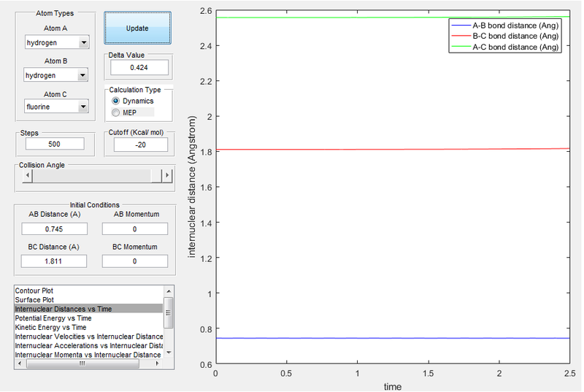
Task: Select Internuclear Accelerations vs Internuclear Distance entry
Action: point(88,346)
